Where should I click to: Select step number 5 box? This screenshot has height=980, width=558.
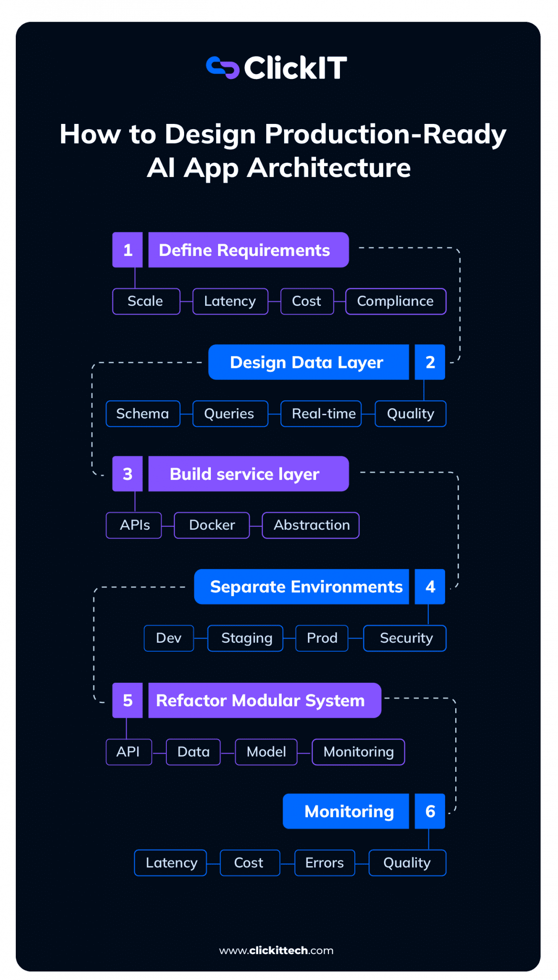(127, 701)
